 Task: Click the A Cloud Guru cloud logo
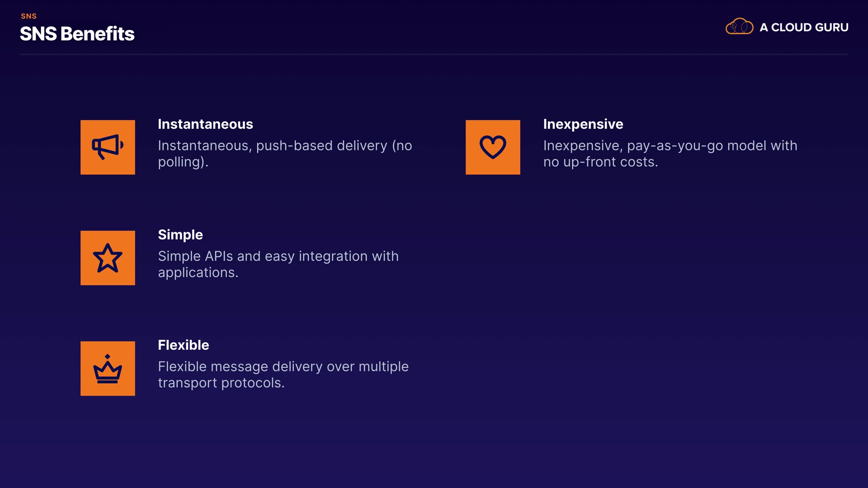739,27
